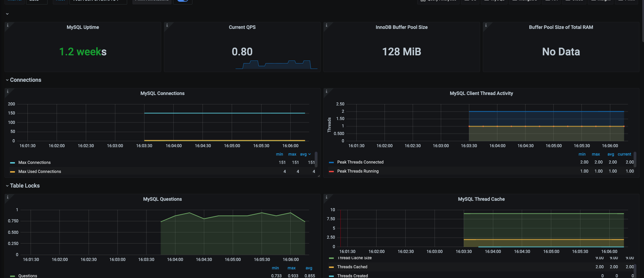The height and width of the screenshot is (278, 644).
Task: Click the blue swatch for Peak Threads Connected
Action: tap(331, 162)
